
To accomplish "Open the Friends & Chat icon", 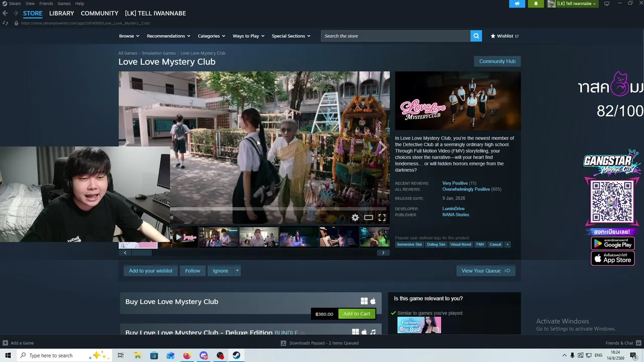I will 638,343.
